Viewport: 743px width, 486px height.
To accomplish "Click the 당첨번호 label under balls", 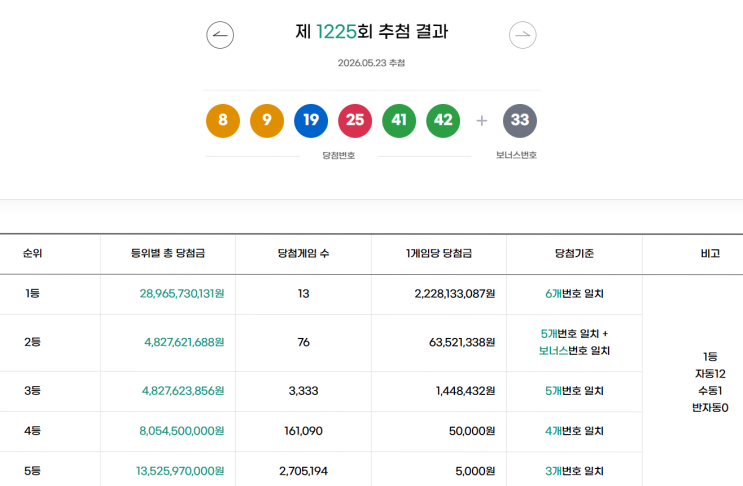I will coord(339,155).
